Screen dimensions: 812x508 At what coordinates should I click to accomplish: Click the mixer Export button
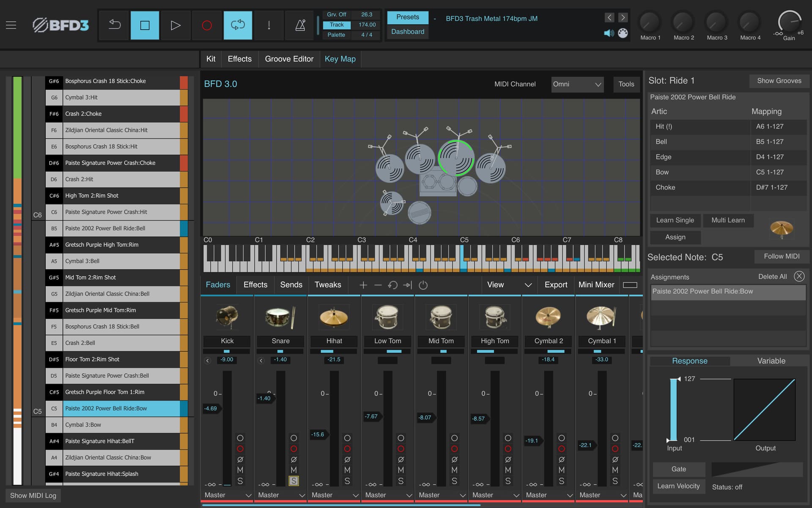[556, 285]
